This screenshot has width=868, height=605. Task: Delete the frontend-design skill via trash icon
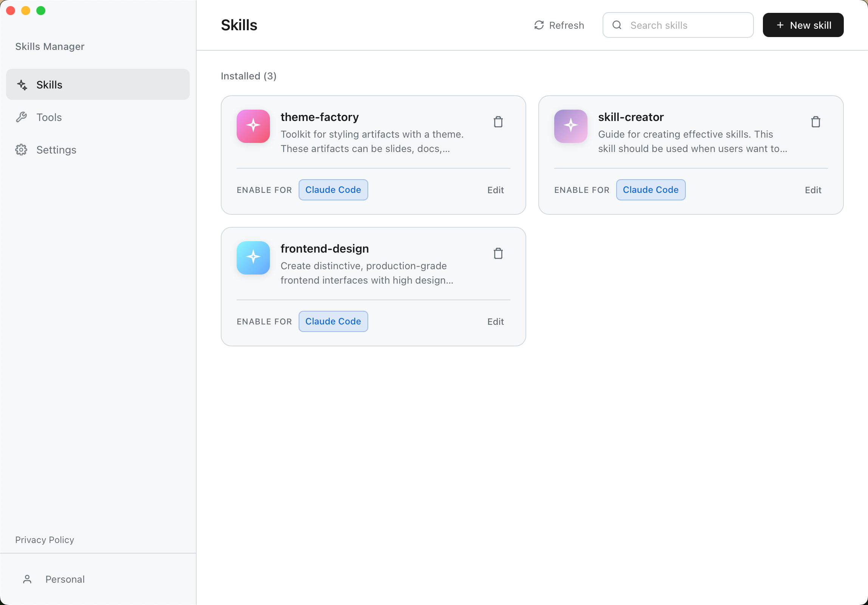[498, 253]
